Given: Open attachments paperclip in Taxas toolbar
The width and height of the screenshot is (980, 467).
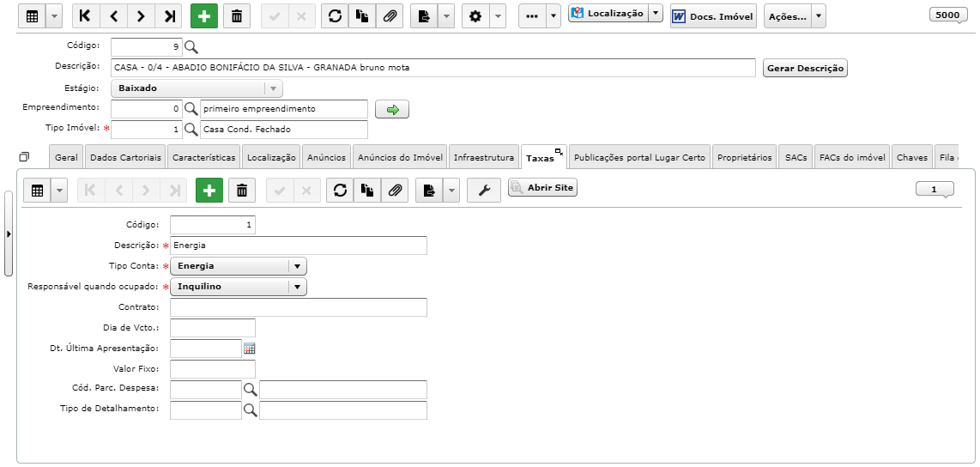Looking at the screenshot, I should tap(395, 190).
